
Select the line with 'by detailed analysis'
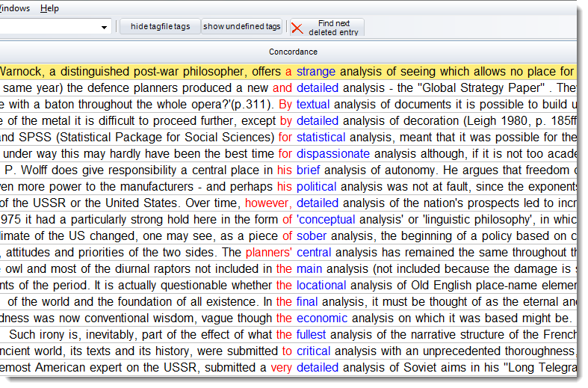click(x=288, y=121)
